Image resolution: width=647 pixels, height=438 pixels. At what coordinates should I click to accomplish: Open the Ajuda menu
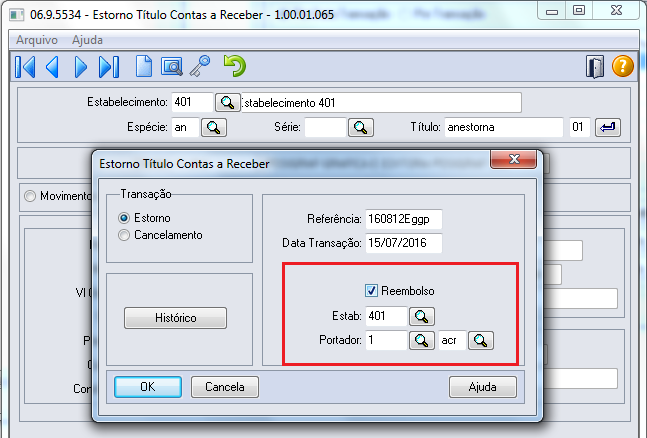[x=87, y=40]
